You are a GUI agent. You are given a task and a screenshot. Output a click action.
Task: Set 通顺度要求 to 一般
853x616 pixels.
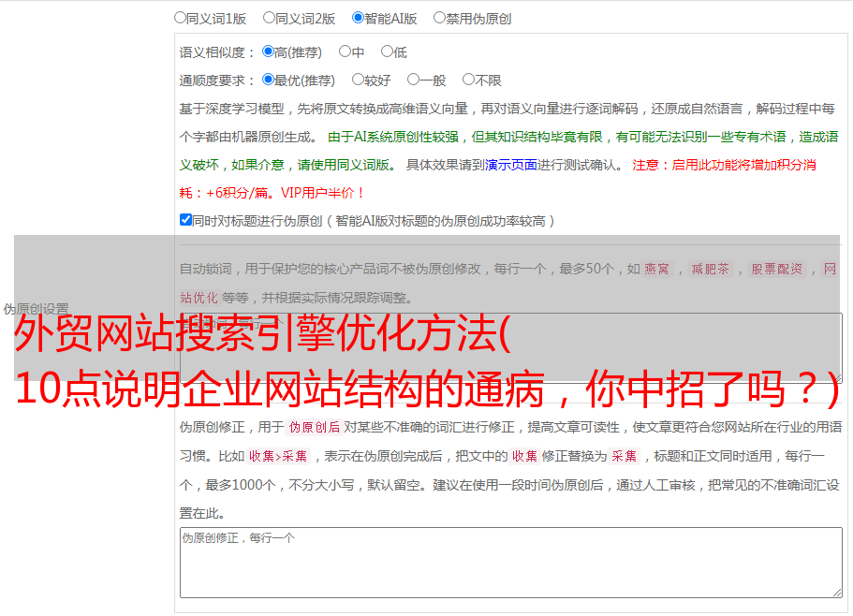point(414,80)
